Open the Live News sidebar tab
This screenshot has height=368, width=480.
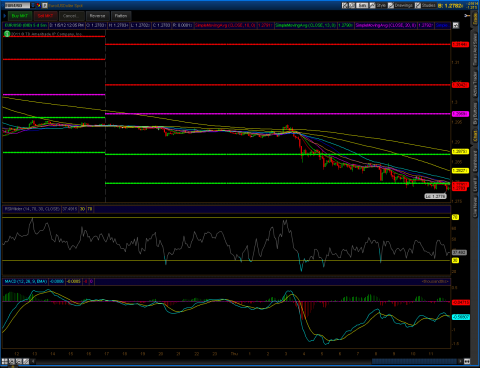coord(475,207)
